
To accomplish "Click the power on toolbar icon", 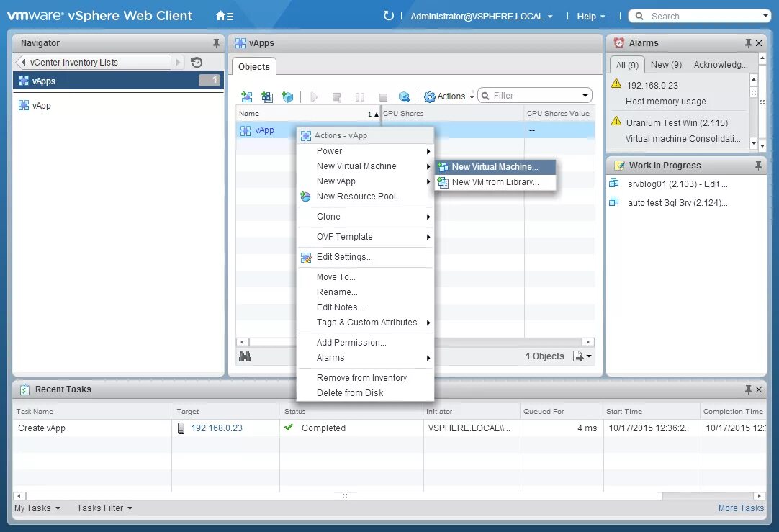I will pyautogui.click(x=313, y=97).
